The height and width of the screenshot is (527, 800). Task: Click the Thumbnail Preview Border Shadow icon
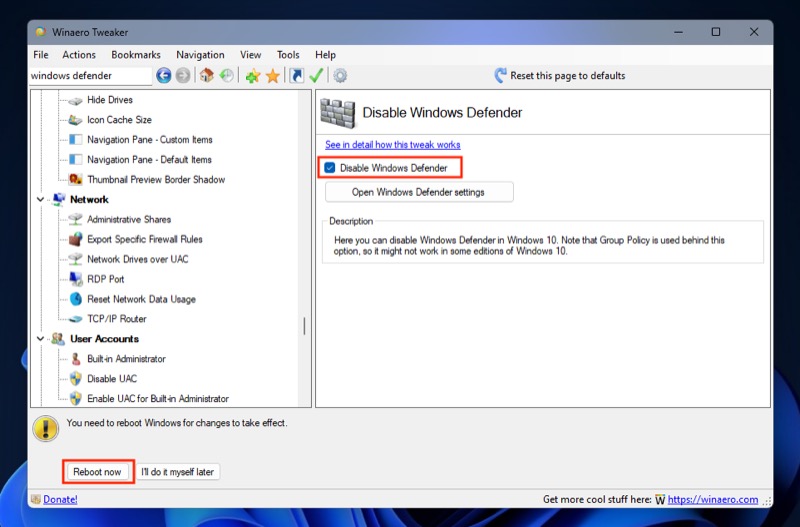pyautogui.click(x=76, y=180)
